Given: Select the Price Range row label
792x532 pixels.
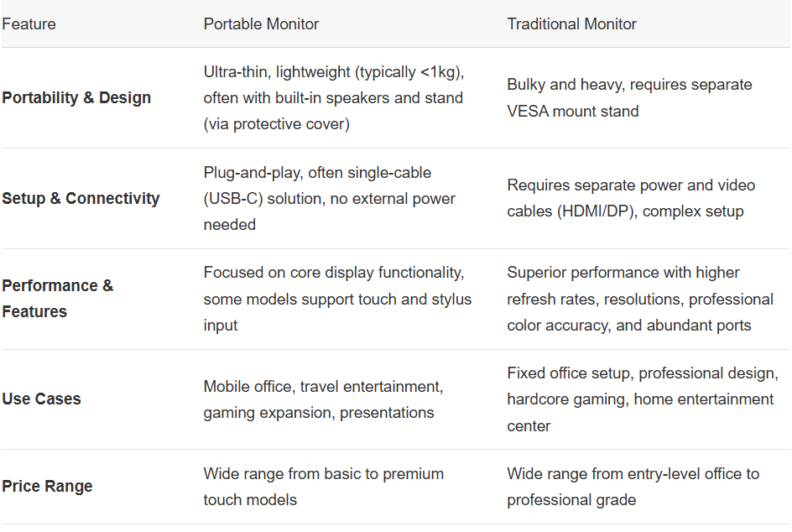Looking at the screenshot, I should (47, 487).
